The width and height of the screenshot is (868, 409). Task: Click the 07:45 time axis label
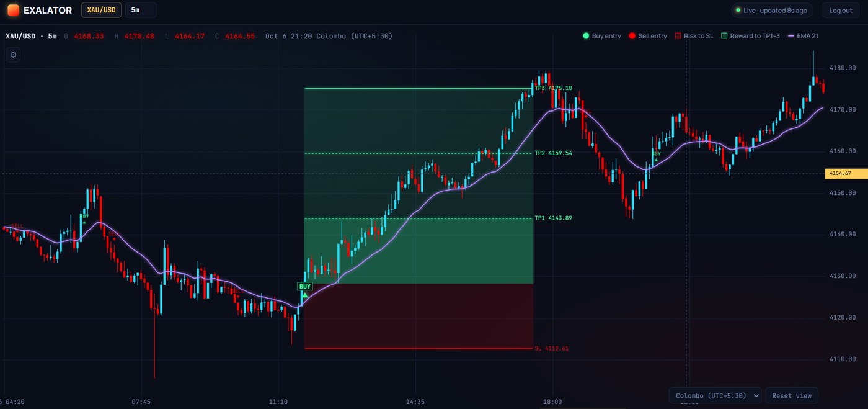point(141,402)
